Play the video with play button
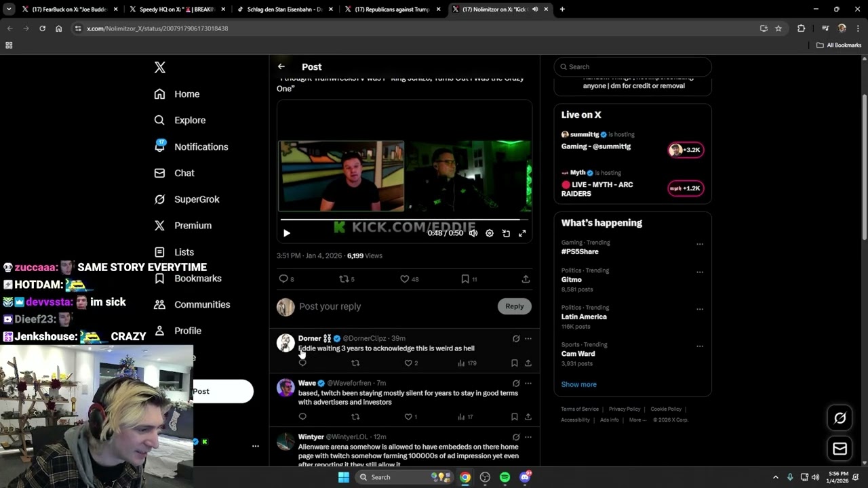The image size is (868, 488). (x=287, y=233)
